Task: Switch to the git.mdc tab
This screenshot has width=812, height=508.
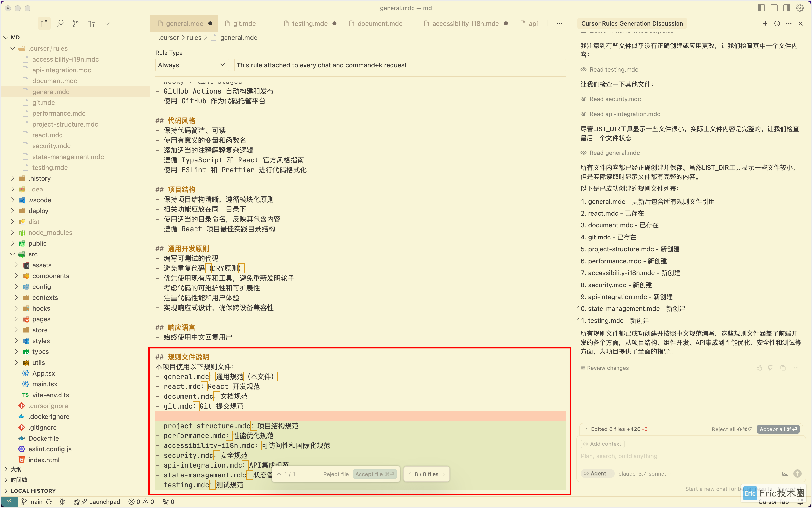Action: [x=244, y=23]
